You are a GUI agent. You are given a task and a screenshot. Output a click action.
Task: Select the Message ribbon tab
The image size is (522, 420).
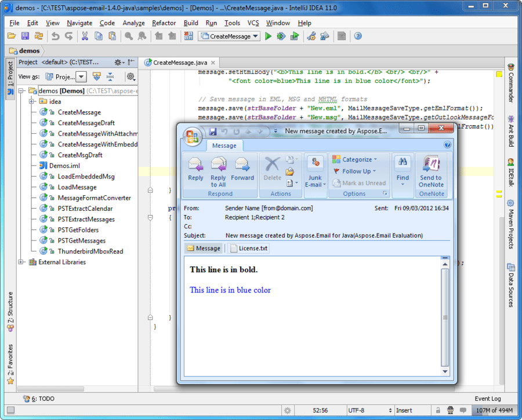click(224, 145)
